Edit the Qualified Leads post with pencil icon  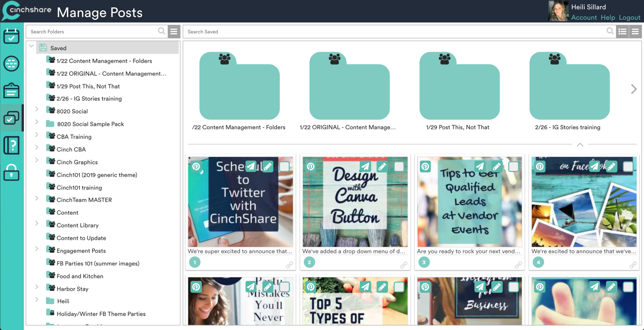(x=497, y=166)
